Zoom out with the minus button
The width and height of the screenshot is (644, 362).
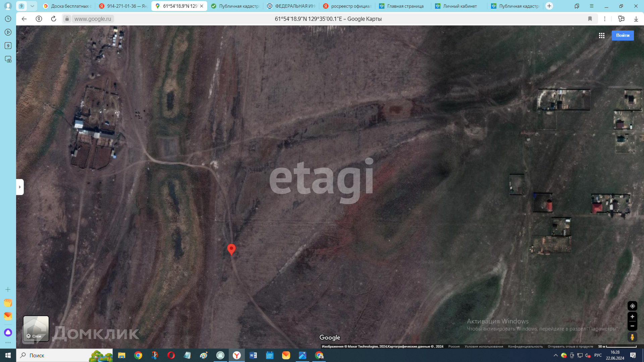632,326
